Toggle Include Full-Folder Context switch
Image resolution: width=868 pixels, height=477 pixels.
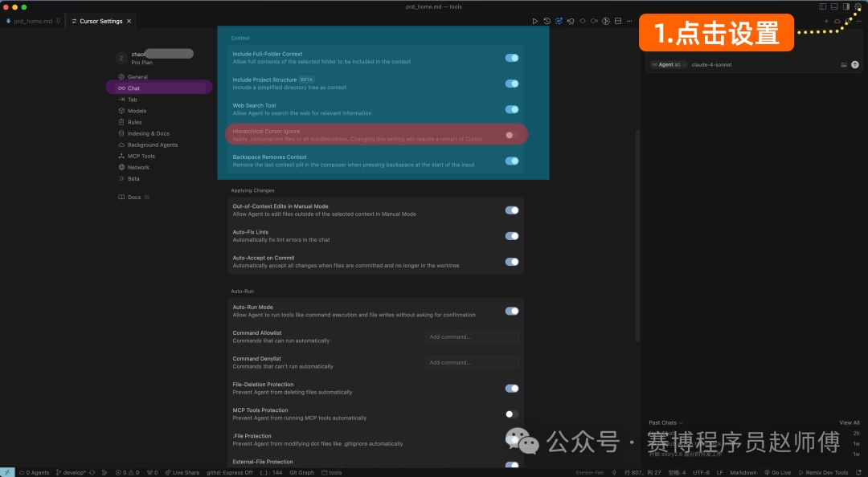click(511, 58)
